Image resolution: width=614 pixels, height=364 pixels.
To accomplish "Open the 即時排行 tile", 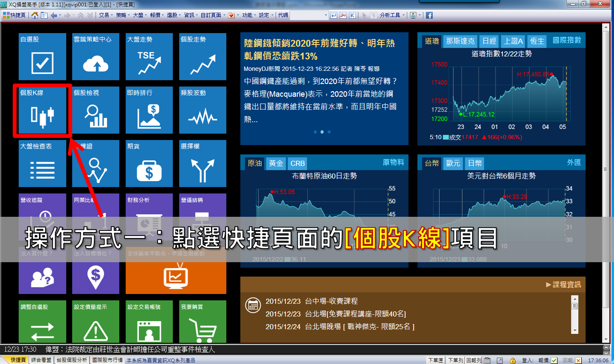I will coord(149,110).
